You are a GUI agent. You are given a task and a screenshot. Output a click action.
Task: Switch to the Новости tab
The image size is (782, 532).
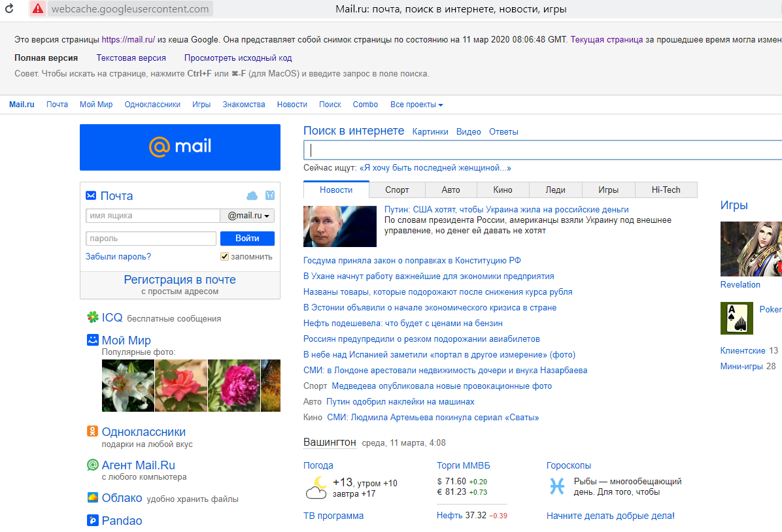point(336,190)
